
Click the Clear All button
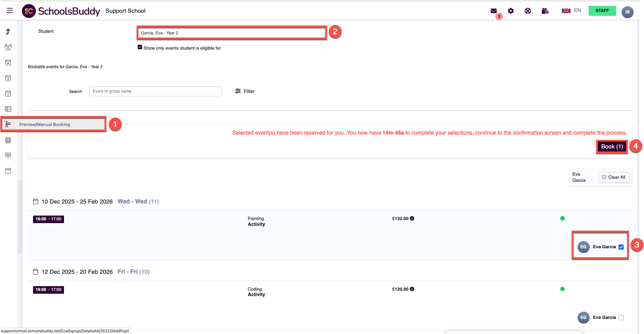614,177
